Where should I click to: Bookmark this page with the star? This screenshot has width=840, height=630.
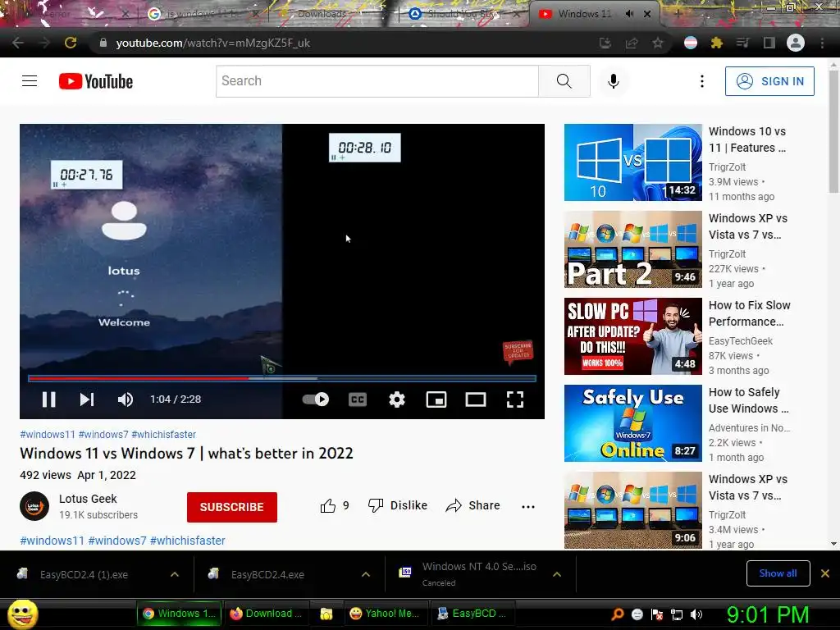(658, 43)
